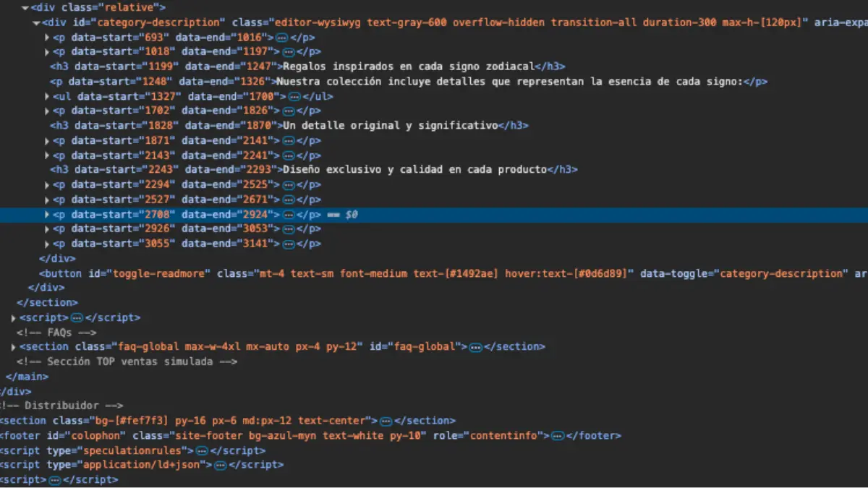Image resolution: width=868 pixels, height=488 pixels.
Task: Click ellipsis of selected p data-start 2708
Action: [288, 215]
